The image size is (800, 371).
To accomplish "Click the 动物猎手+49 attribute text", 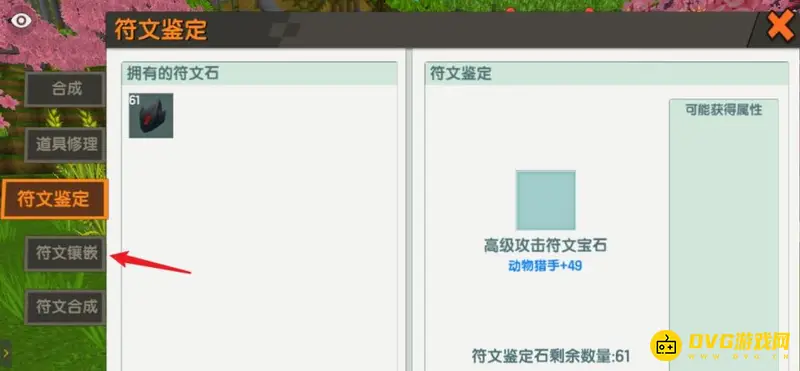I will 545,266.
